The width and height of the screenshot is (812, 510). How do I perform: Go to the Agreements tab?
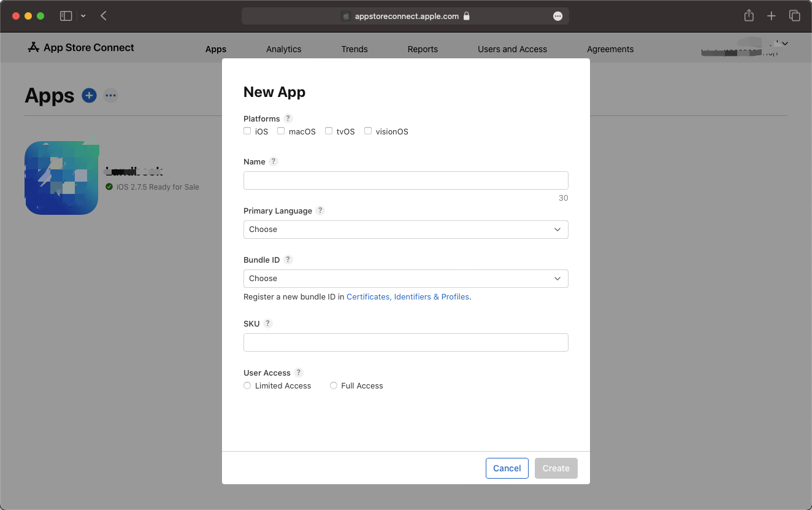pos(610,49)
